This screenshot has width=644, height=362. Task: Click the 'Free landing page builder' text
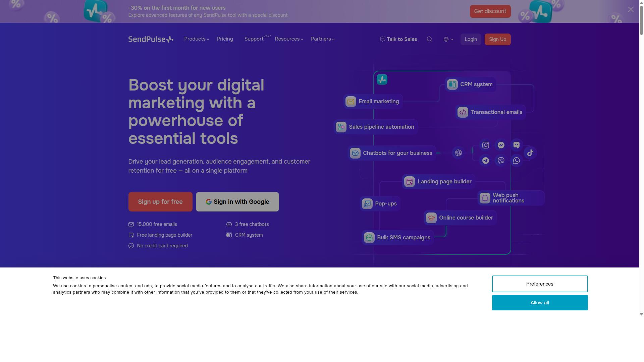coord(165,235)
